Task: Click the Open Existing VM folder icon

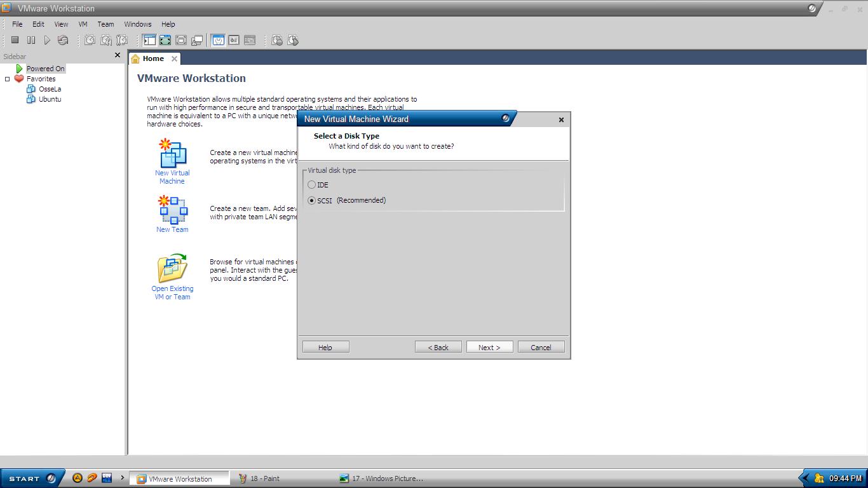Action: 172,268
